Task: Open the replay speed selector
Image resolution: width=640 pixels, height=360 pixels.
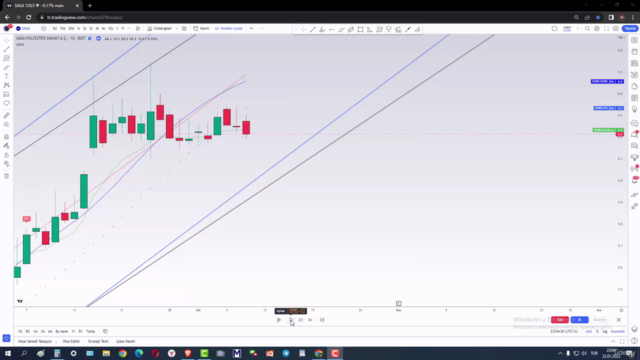Action: point(311,320)
